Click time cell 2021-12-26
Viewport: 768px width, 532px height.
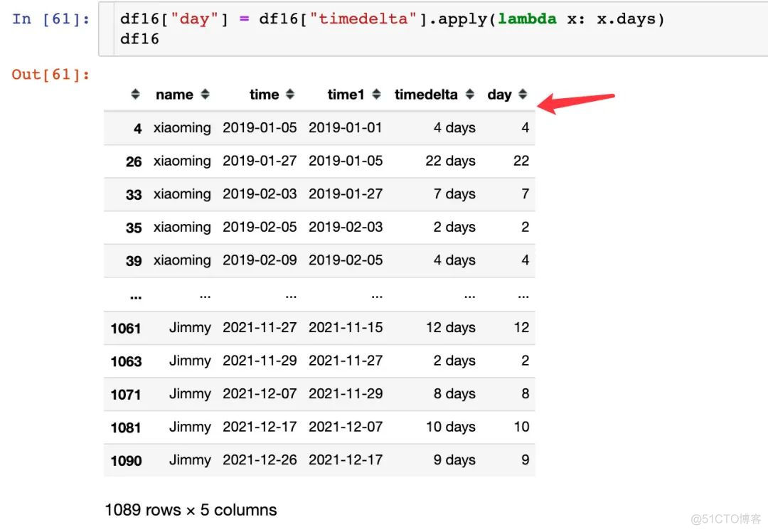(260, 460)
